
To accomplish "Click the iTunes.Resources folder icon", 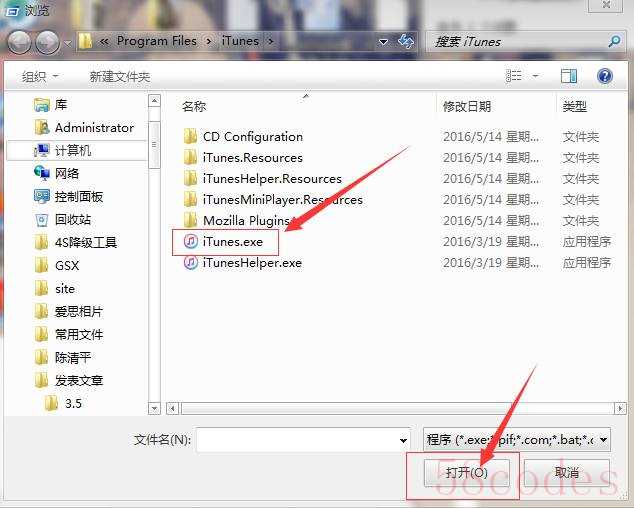I will [190, 158].
